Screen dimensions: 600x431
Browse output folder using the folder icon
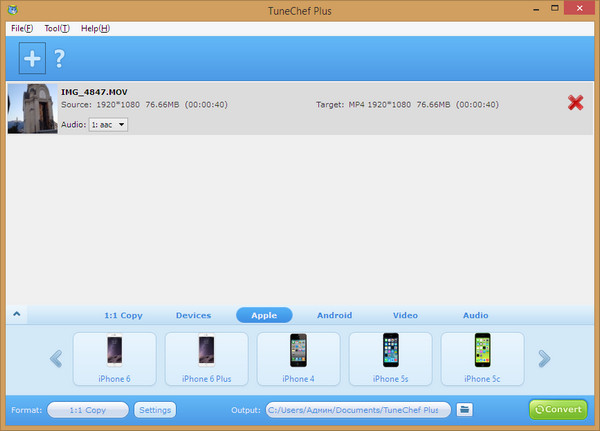point(464,410)
